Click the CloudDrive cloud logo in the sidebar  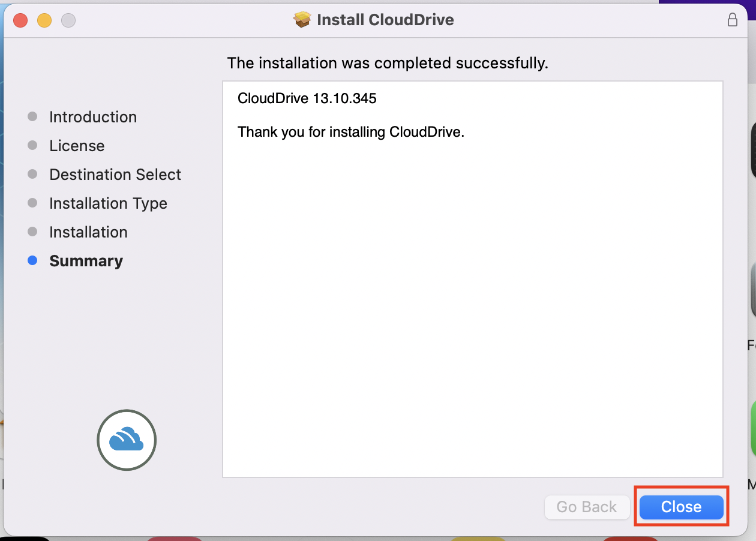click(127, 440)
